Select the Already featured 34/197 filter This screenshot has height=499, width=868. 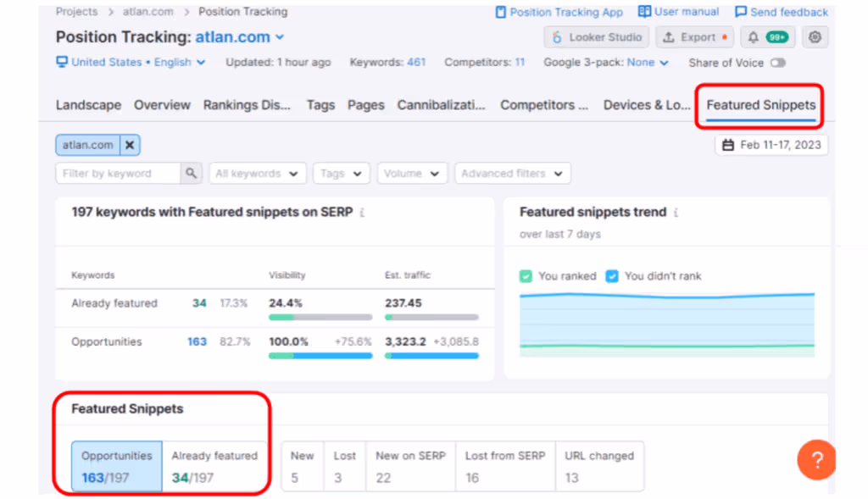(214, 466)
